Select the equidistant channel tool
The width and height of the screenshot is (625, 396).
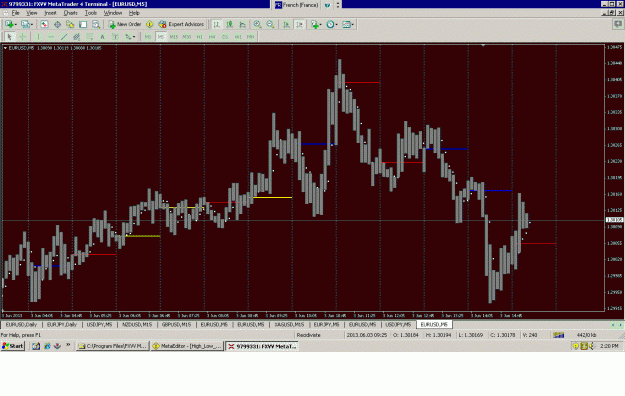[77, 37]
